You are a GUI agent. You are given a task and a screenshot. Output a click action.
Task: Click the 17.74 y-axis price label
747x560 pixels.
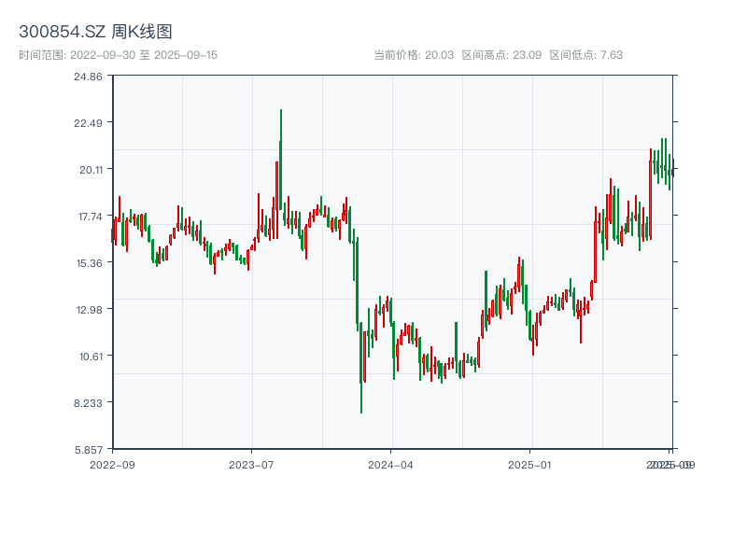click(x=88, y=217)
